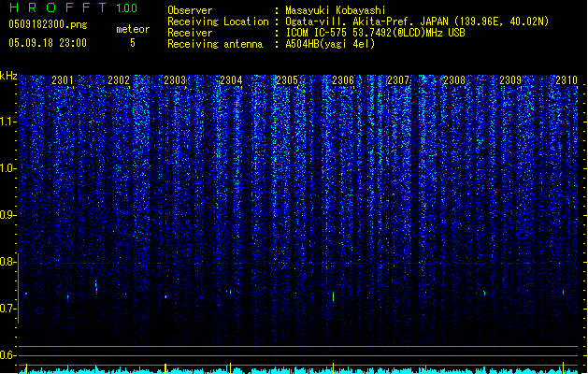Viewport: 588px width, 374px height.
Task: Click the 'Receiver' field label
Action: point(190,33)
